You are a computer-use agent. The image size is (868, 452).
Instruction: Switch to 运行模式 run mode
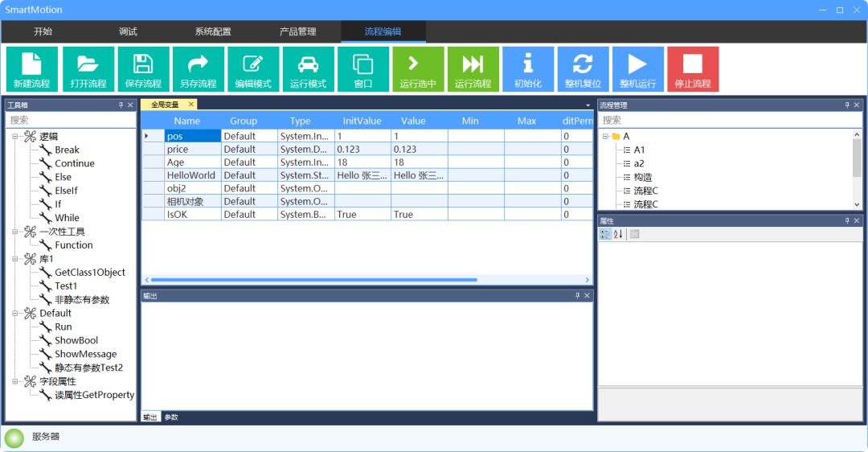click(x=308, y=68)
